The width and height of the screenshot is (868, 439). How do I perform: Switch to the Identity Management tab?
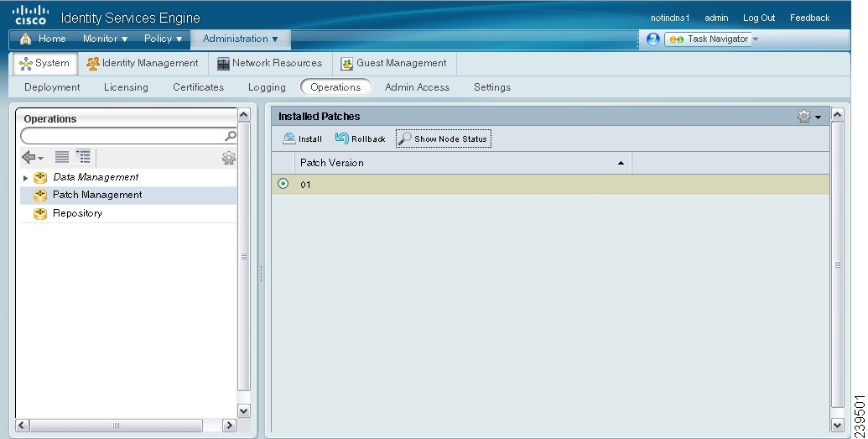coord(143,63)
